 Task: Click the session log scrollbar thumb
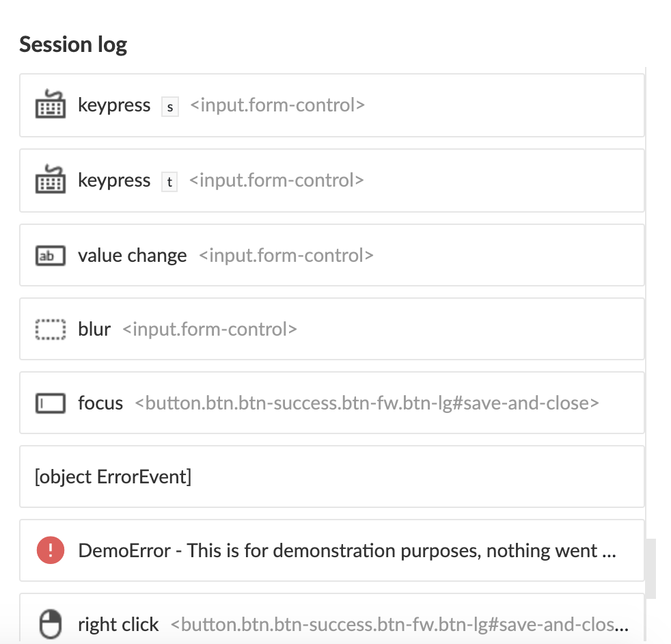(651, 568)
